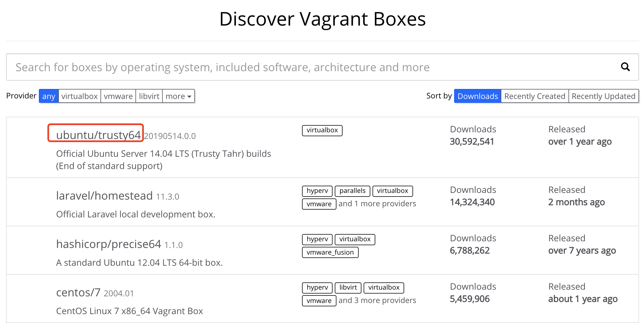Open the centos/7 box page
644x323 pixels.
(x=78, y=292)
